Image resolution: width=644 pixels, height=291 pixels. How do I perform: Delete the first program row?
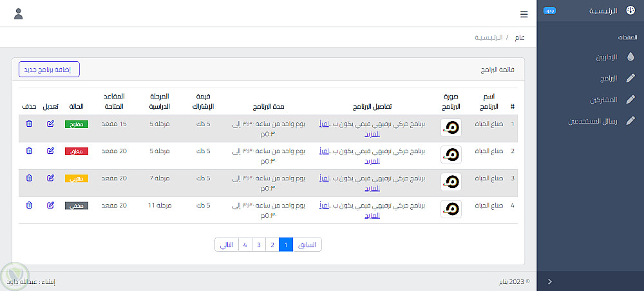coord(29,124)
